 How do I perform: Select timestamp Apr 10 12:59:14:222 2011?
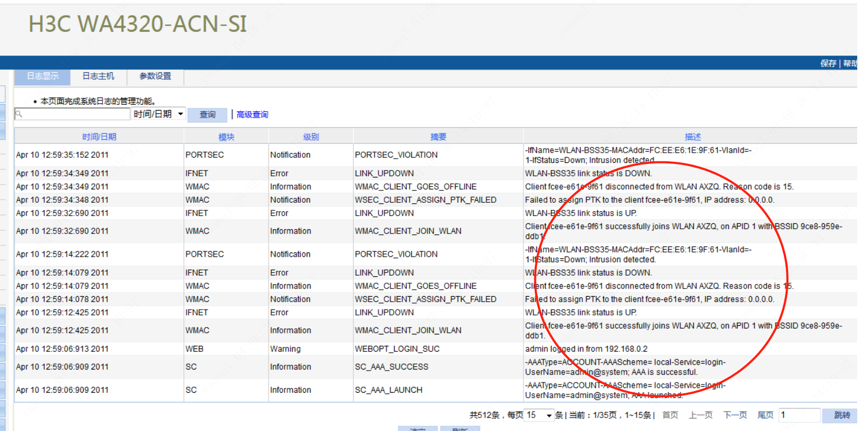[x=62, y=254]
